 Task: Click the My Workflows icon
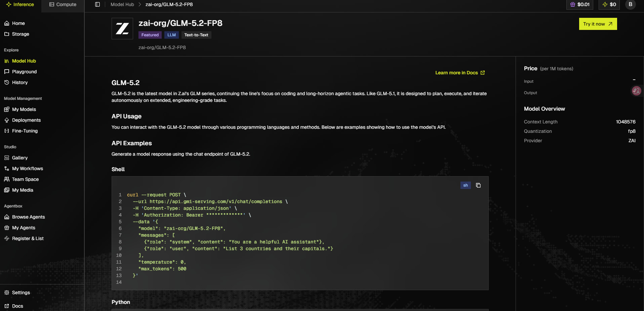pos(7,168)
